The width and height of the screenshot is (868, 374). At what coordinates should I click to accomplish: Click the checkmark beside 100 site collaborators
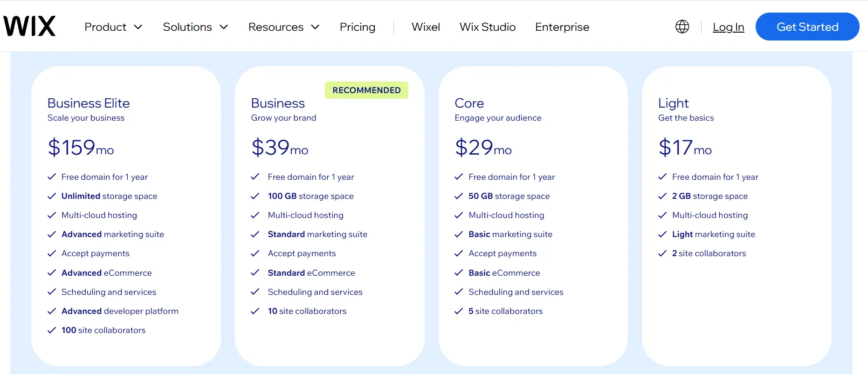coord(52,330)
